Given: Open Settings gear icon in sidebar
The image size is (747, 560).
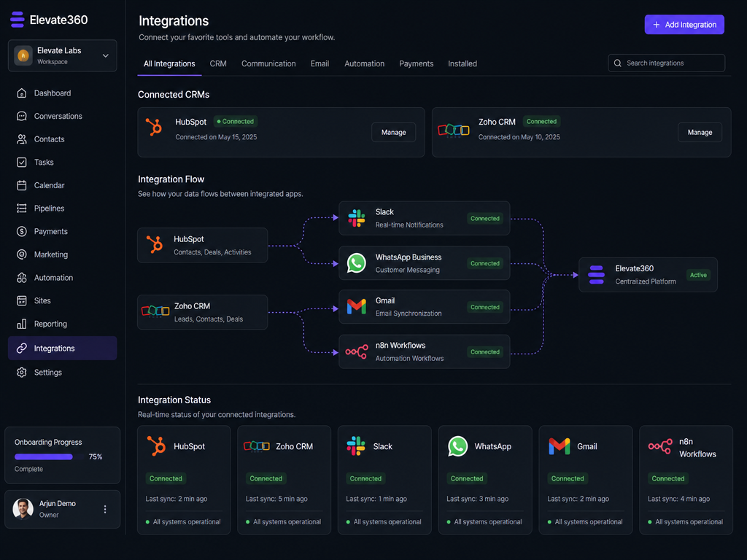Looking at the screenshot, I should [x=21, y=373].
